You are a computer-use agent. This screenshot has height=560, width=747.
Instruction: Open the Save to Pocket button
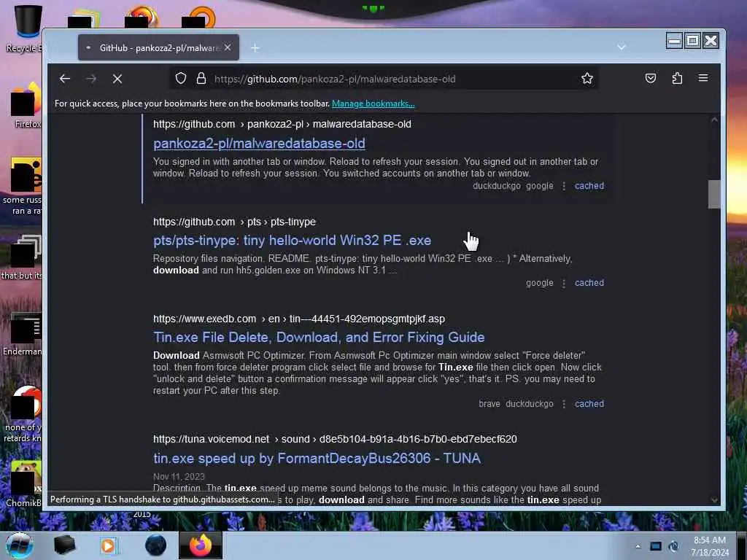point(650,79)
